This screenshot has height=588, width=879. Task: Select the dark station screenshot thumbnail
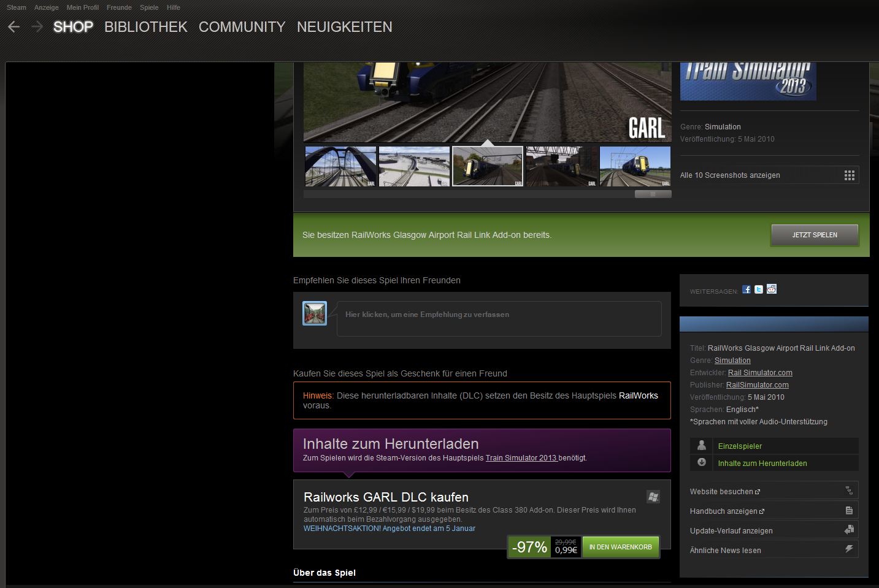pyautogui.click(x=561, y=166)
